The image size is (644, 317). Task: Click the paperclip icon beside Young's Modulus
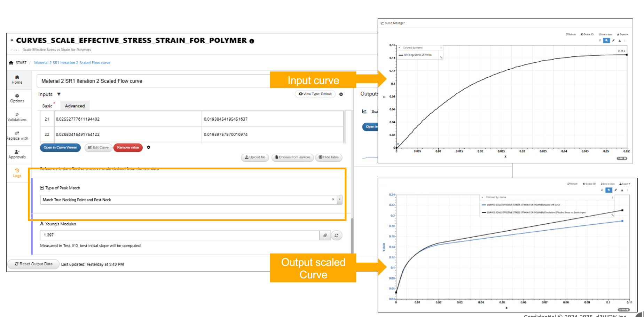click(325, 235)
